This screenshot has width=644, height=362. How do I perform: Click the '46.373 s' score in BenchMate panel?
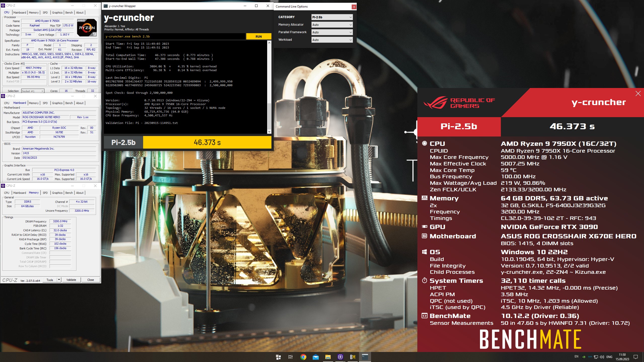(x=572, y=126)
